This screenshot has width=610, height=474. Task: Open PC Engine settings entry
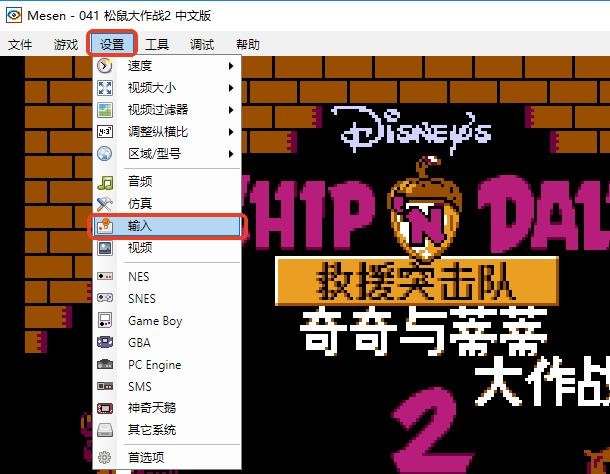[x=167, y=364]
